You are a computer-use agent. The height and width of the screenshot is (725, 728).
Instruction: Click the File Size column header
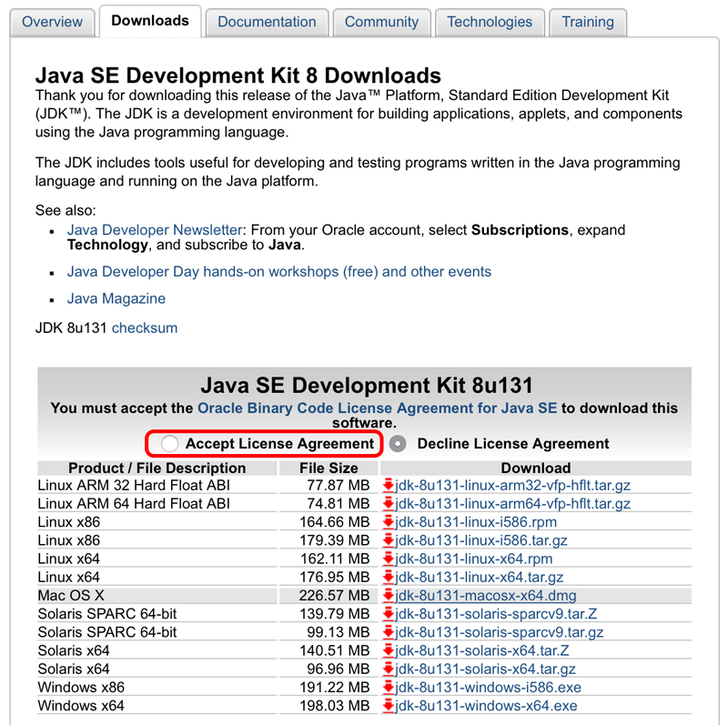tap(329, 468)
